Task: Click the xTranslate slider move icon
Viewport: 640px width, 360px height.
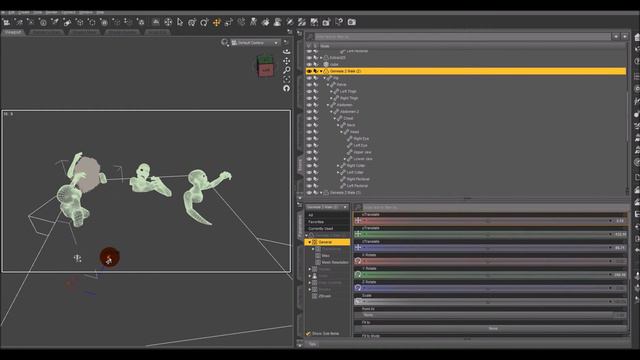Action: coord(358,221)
